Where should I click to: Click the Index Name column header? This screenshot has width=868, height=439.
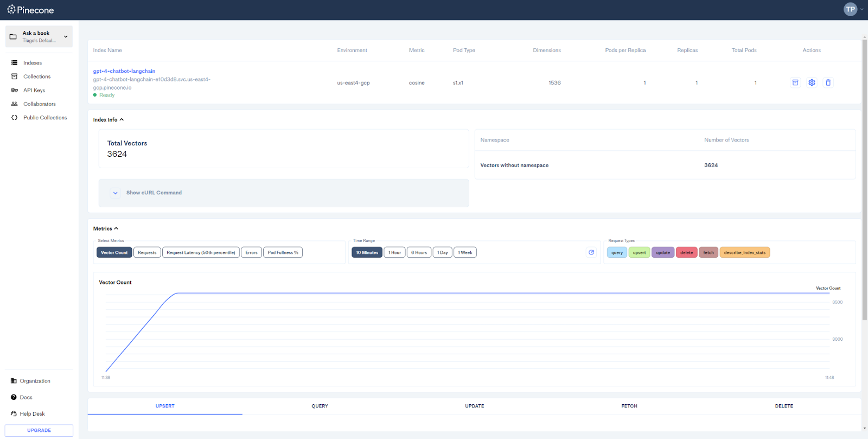(107, 50)
